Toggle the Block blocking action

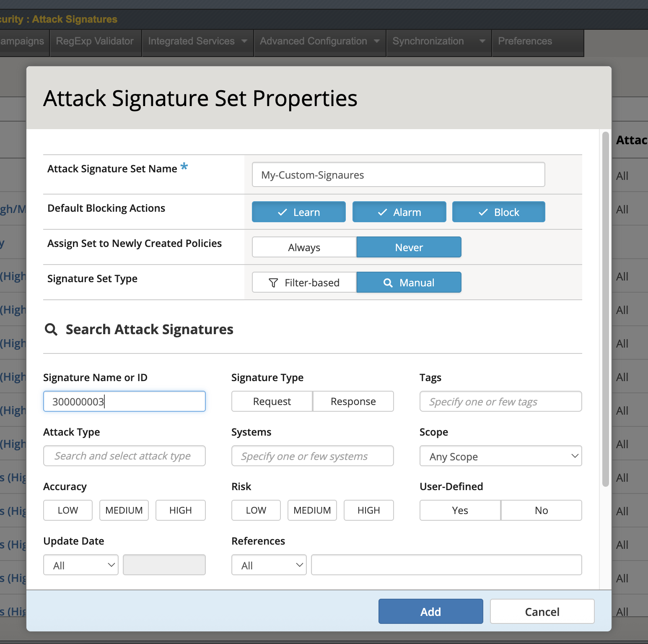(x=499, y=212)
